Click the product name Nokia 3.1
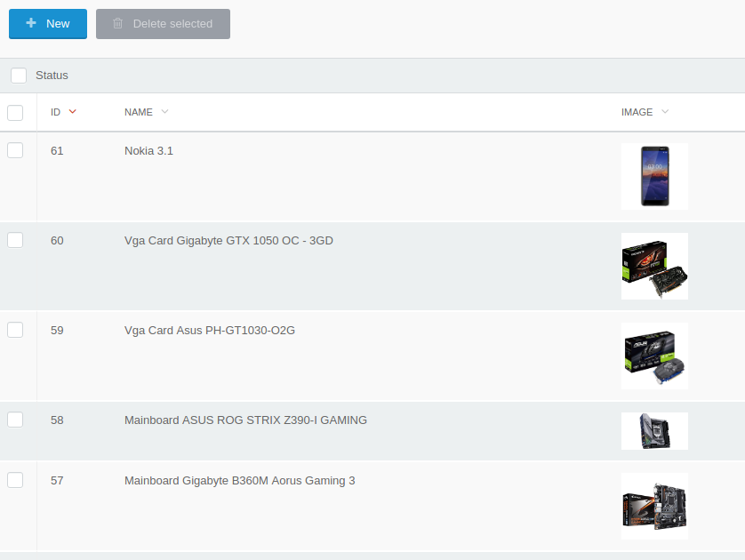The image size is (745, 560). click(x=148, y=151)
